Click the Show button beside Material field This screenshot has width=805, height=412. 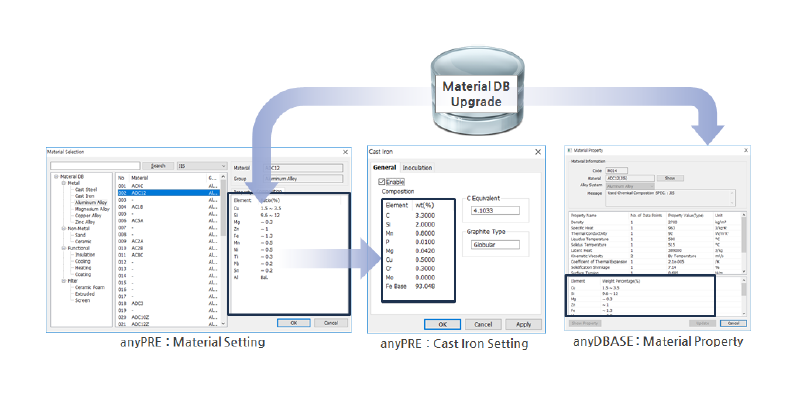(x=670, y=177)
